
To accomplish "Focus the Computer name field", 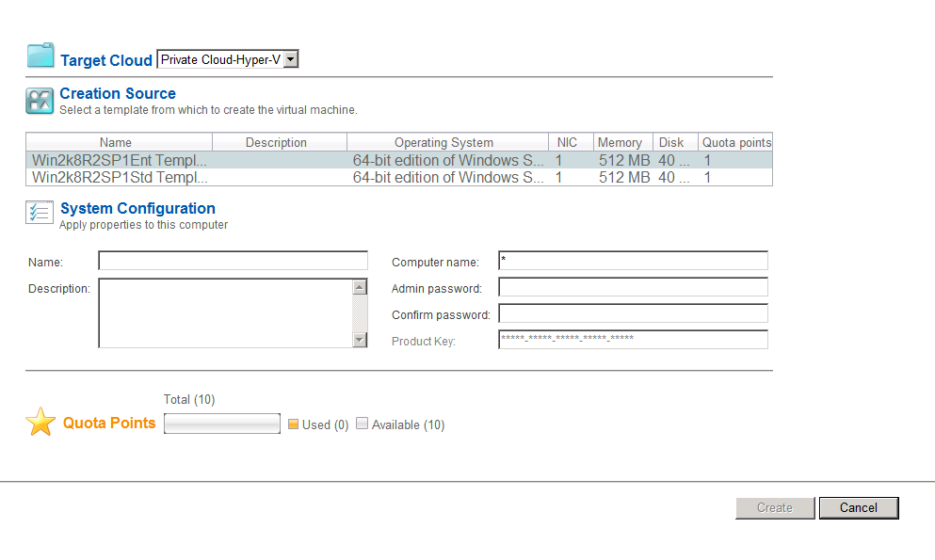I will point(634,261).
